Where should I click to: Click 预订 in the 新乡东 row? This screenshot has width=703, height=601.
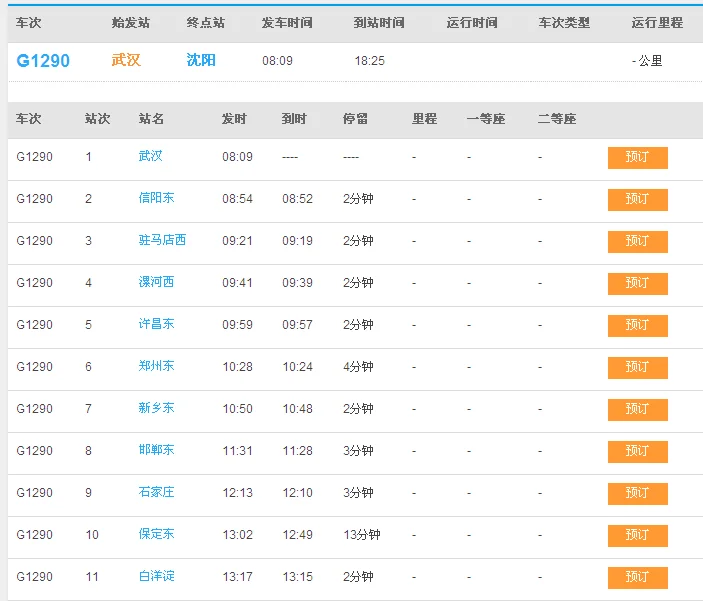pyautogui.click(x=637, y=409)
